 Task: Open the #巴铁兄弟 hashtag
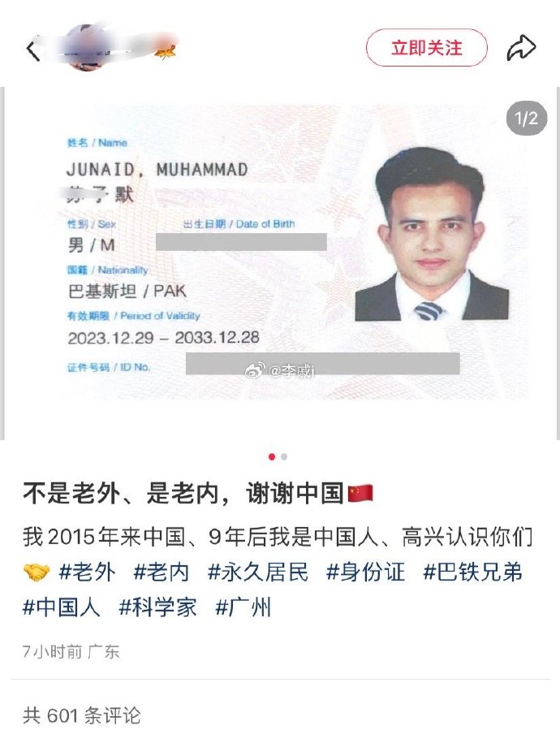pyautogui.click(x=473, y=573)
